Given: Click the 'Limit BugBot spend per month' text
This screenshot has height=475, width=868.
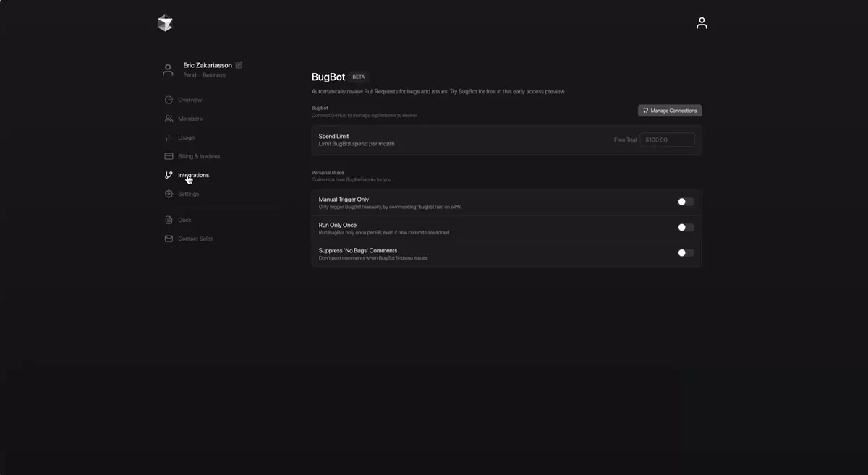Looking at the screenshot, I should [357, 144].
